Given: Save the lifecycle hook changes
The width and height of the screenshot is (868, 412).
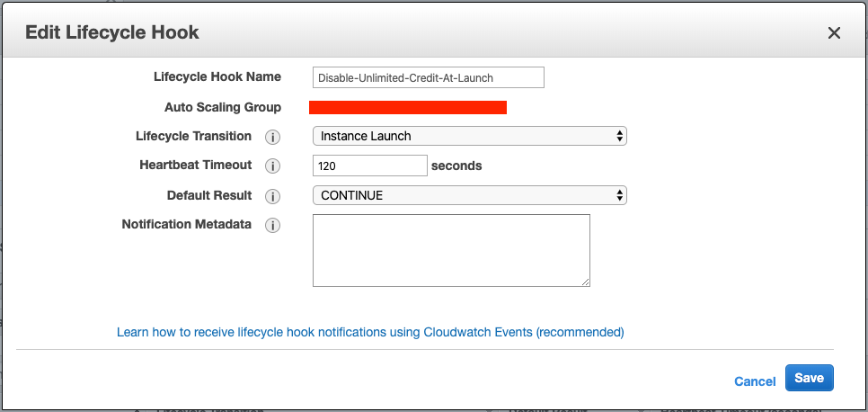Looking at the screenshot, I should coord(810,378).
